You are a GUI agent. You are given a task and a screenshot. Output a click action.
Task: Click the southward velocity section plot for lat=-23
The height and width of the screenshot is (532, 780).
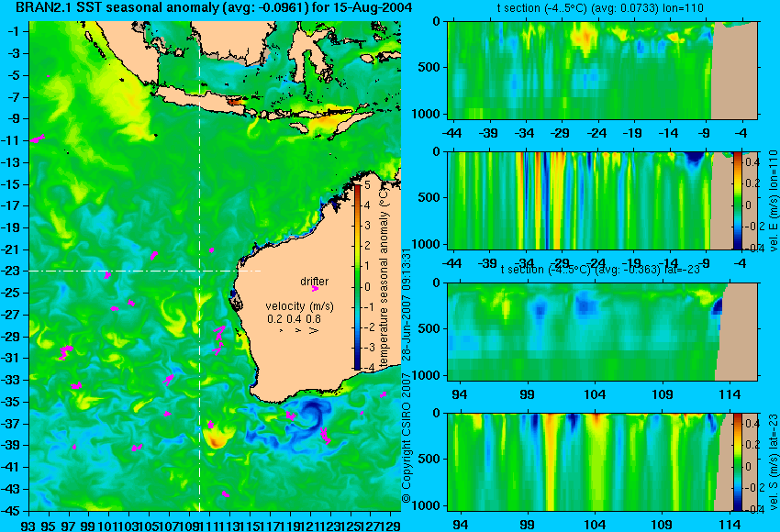pos(602,462)
